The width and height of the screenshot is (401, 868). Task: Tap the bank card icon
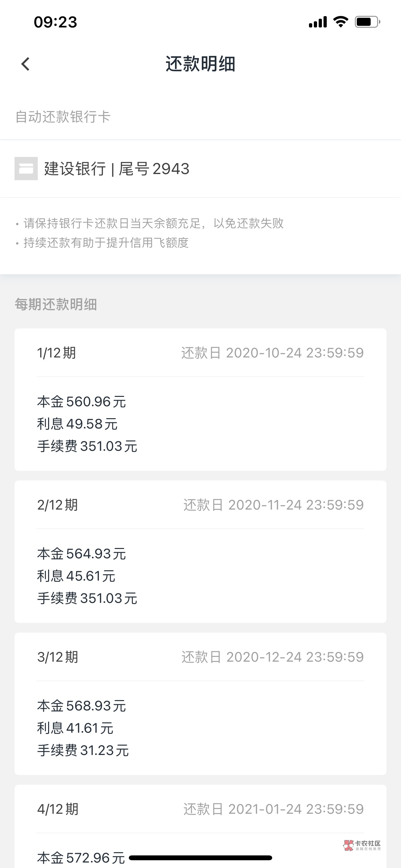click(x=26, y=169)
